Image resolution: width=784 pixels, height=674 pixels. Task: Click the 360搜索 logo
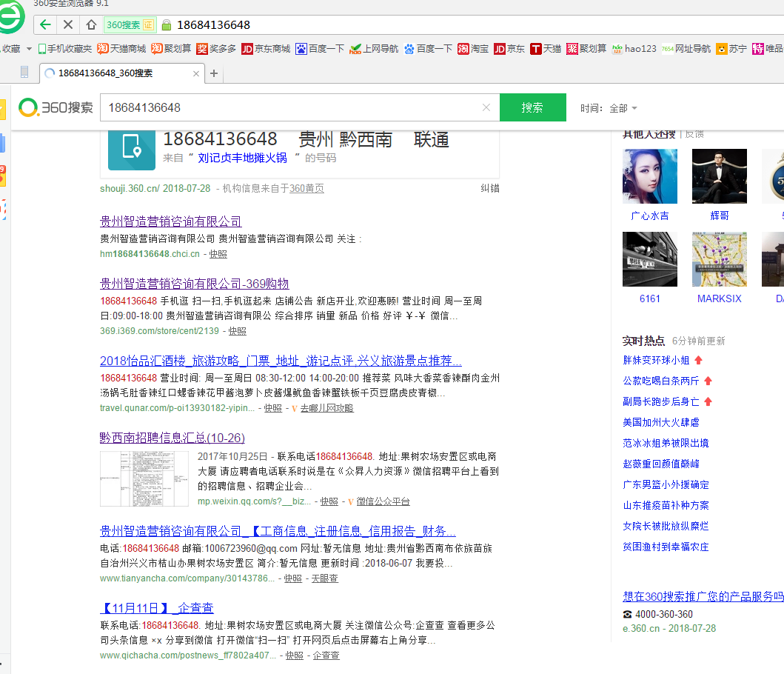pyautogui.click(x=56, y=107)
